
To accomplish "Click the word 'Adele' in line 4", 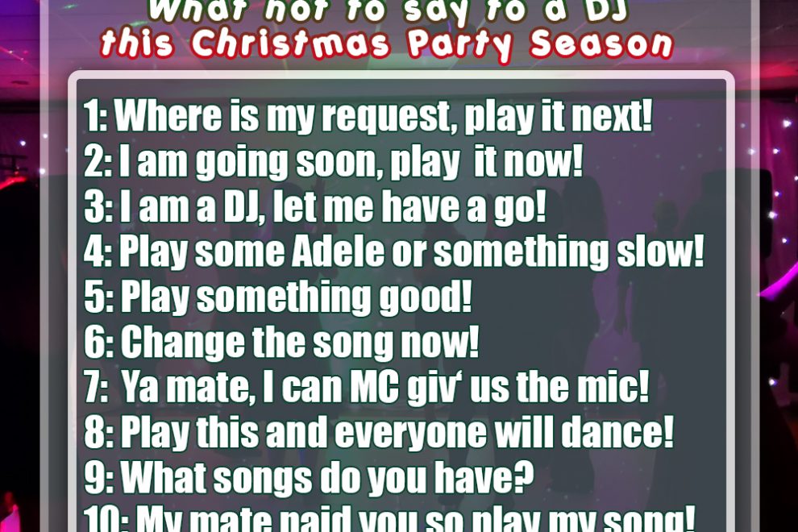I will tap(338, 251).
